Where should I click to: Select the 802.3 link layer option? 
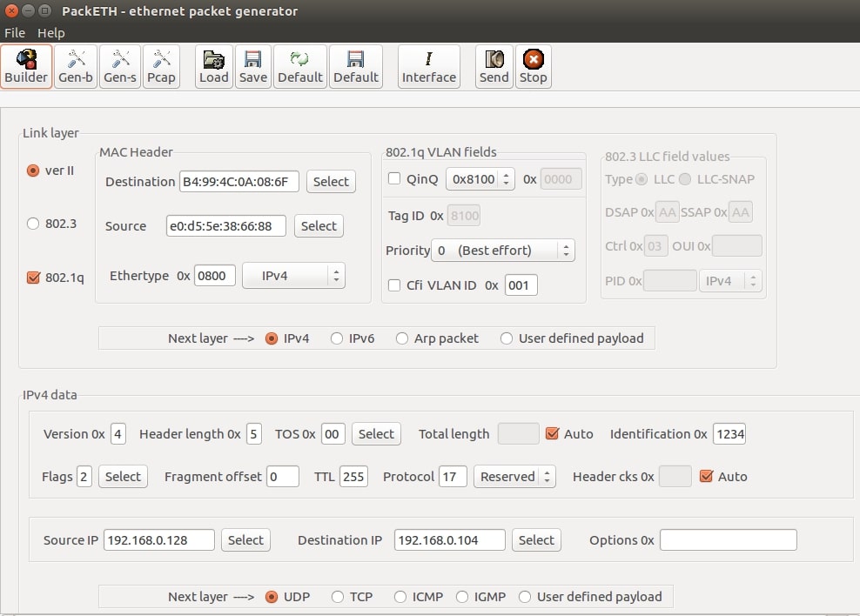tap(33, 224)
